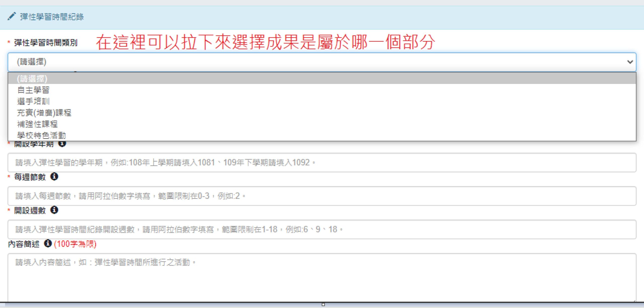The height and width of the screenshot is (308, 644).
Task: Focus the 開設學年期 input field
Action: 322,163
